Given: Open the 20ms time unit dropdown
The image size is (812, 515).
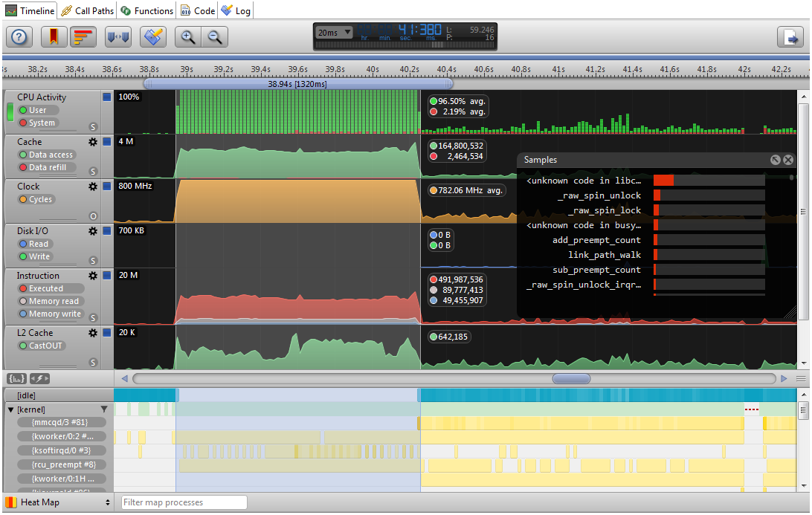Looking at the screenshot, I should [334, 32].
